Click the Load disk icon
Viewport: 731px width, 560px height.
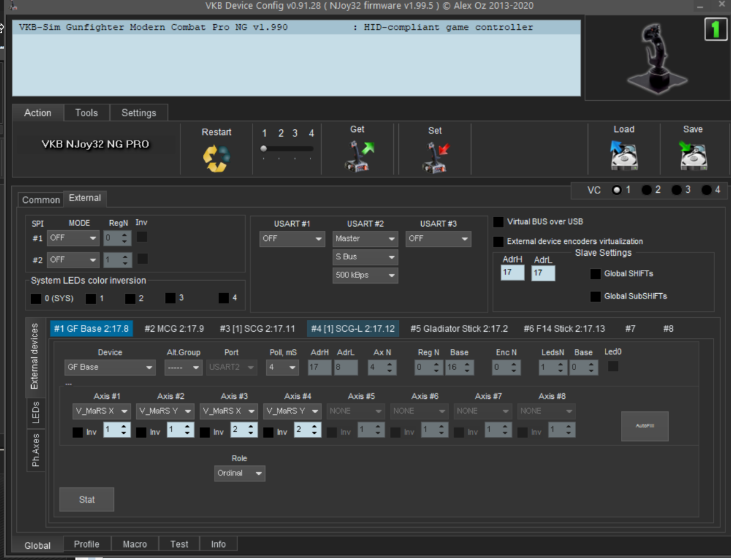tap(624, 156)
